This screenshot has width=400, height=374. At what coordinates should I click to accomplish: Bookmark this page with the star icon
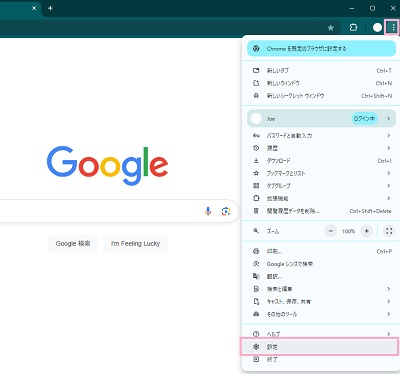click(x=331, y=28)
